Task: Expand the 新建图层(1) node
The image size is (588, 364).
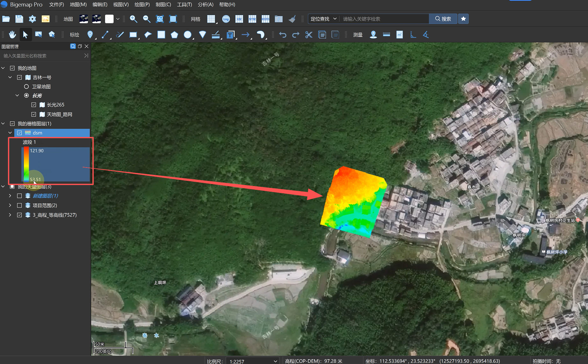Action: click(x=10, y=196)
